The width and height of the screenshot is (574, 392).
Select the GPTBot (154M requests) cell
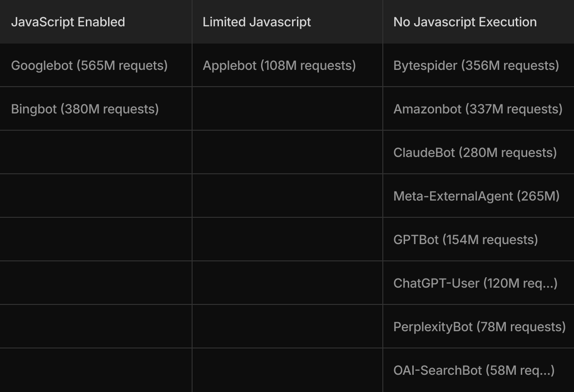click(479, 240)
